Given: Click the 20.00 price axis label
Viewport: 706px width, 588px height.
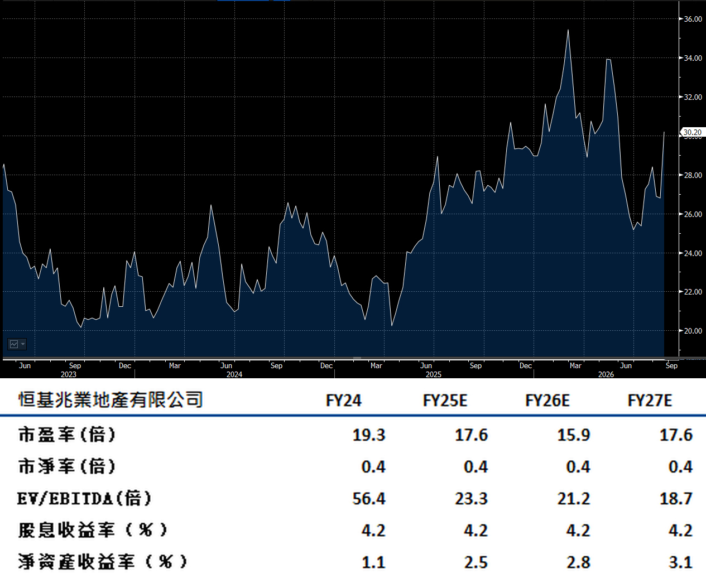Looking at the screenshot, I should point(693,331).
